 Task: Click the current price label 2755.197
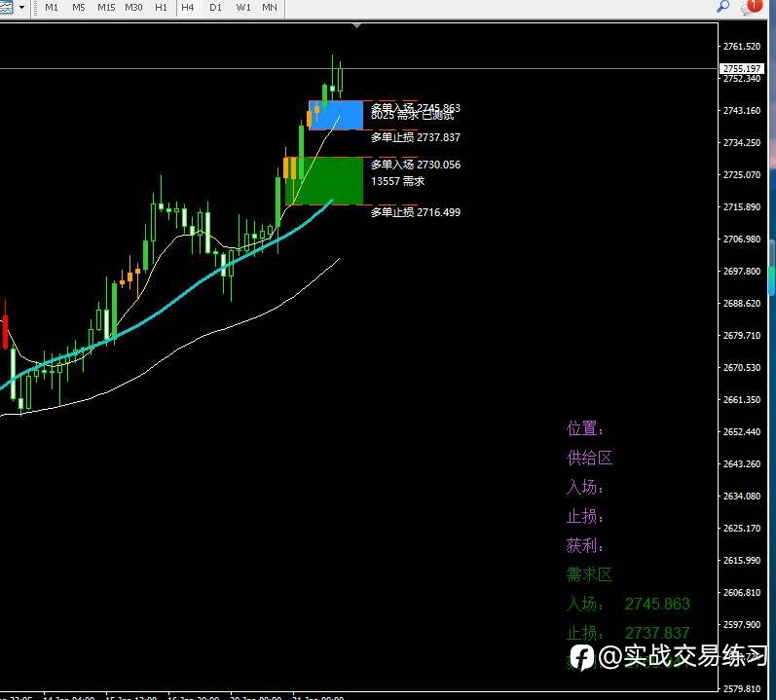pyautogui.click(x=741, y=68)
